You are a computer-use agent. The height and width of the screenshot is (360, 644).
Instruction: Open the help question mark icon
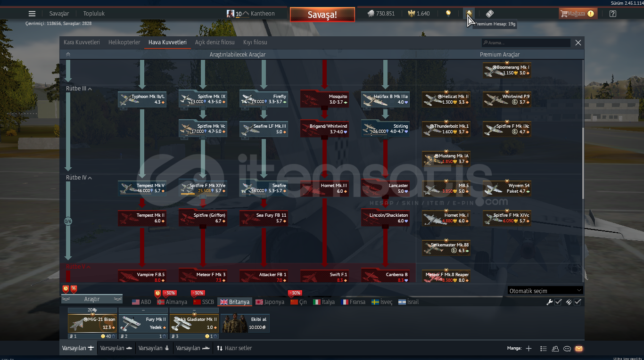[612, 14]
